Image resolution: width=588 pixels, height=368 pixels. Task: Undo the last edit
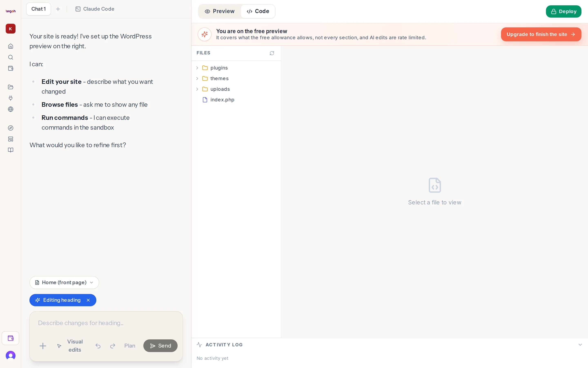point(98,346)
